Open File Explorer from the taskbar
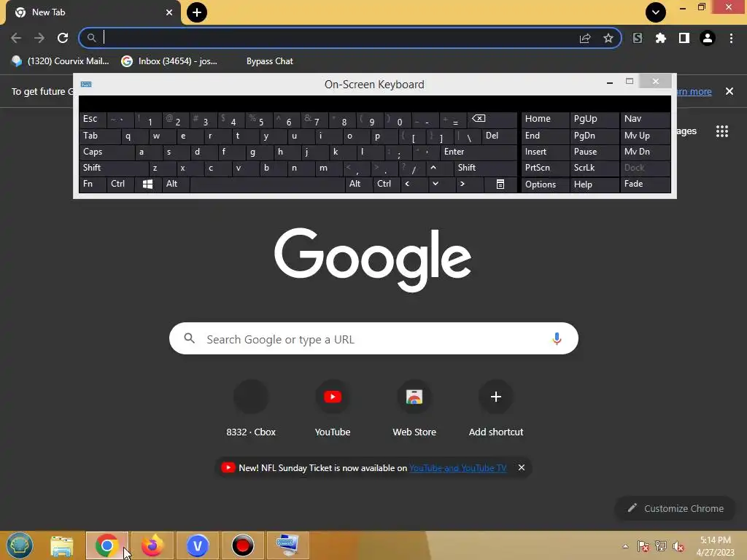The width and height of the screenshot is (747, 560). [x=62, y=545]
